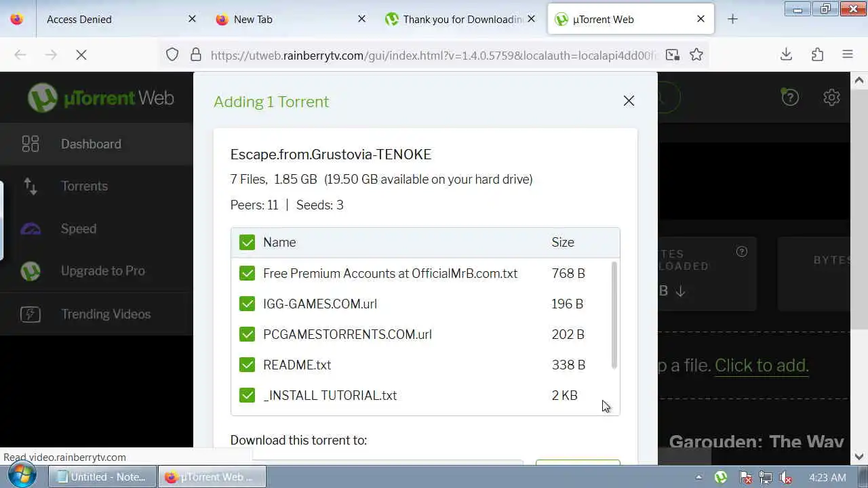Click the Escape.from.Grustovia-TENOKE torrent title
This screenshot has width=868, height=488.
331,155
